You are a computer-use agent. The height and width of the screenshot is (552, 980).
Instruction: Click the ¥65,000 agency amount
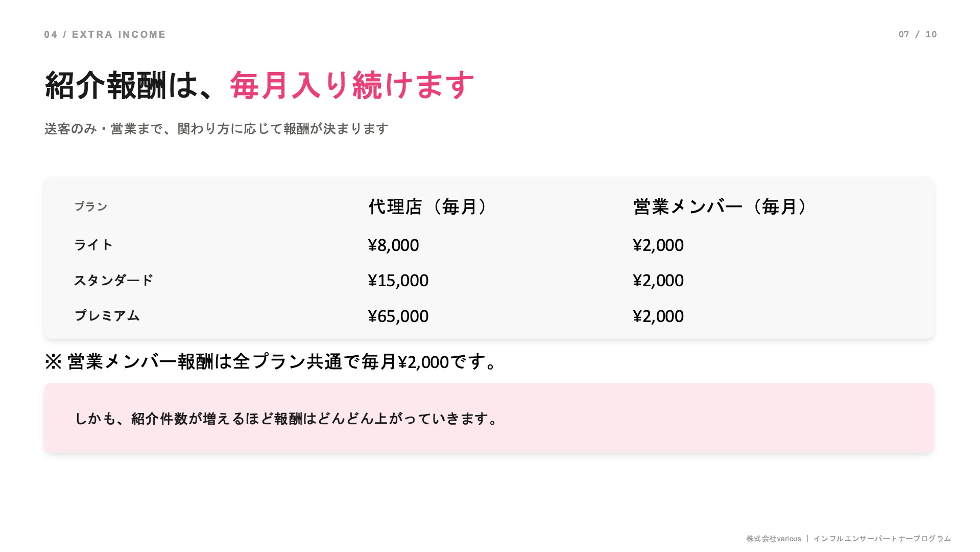pos(398,316)
